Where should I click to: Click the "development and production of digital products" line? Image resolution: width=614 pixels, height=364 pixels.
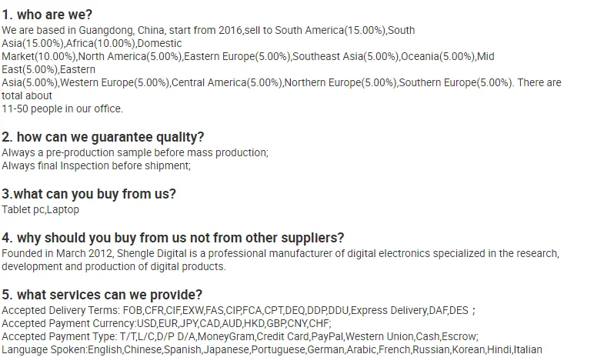click(x=114, y=266)
